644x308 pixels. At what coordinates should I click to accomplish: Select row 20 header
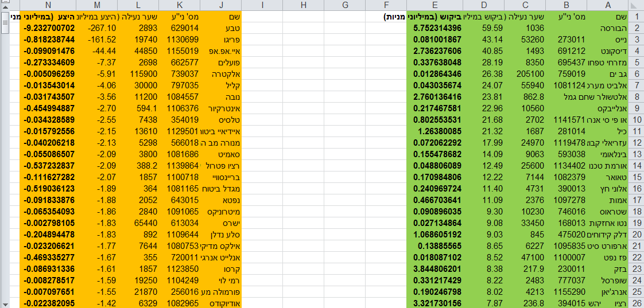click(x=636, y=235)
